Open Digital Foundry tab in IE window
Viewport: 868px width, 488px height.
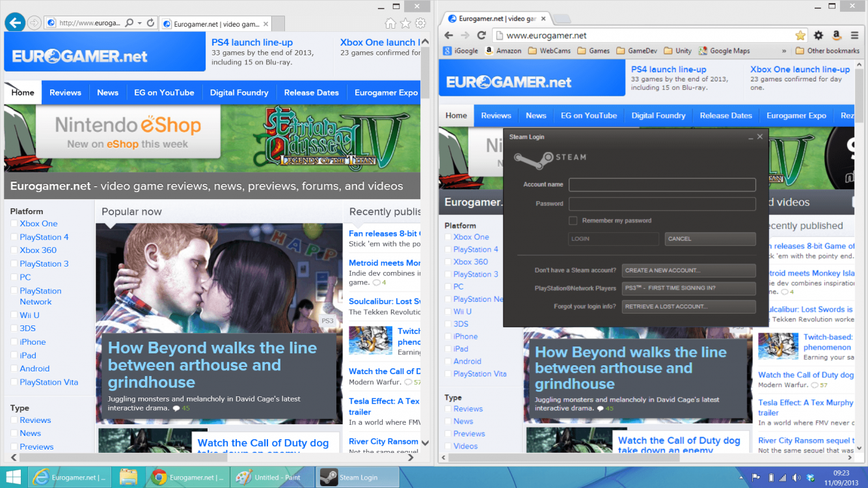pos(239,92)
